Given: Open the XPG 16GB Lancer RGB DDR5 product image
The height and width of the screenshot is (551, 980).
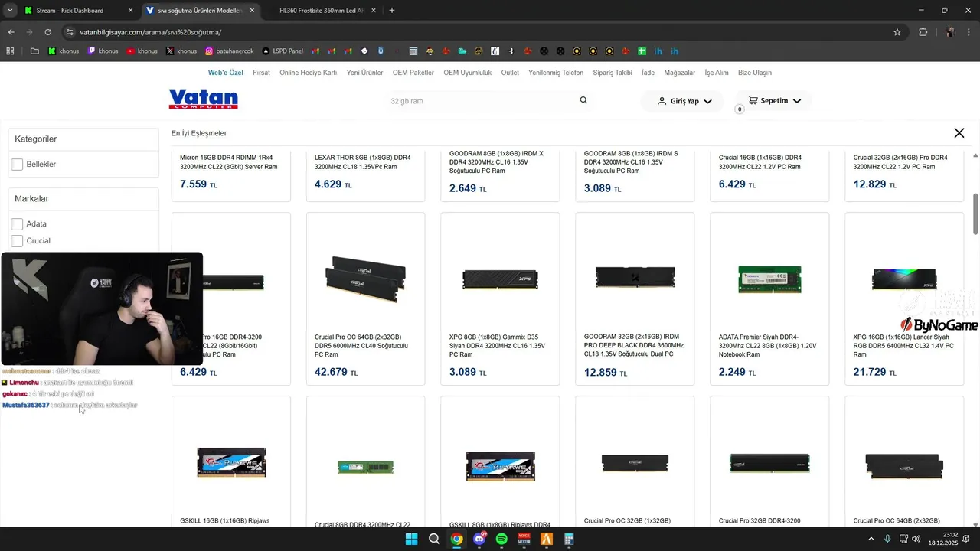Looking at the screenshot, I should [x=904, y=279].
